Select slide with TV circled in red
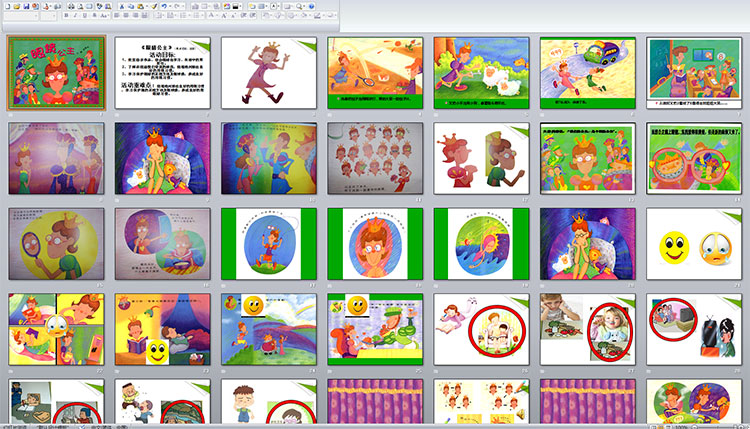The height and width of the screenshot is (429, 750). coord(694,330)
